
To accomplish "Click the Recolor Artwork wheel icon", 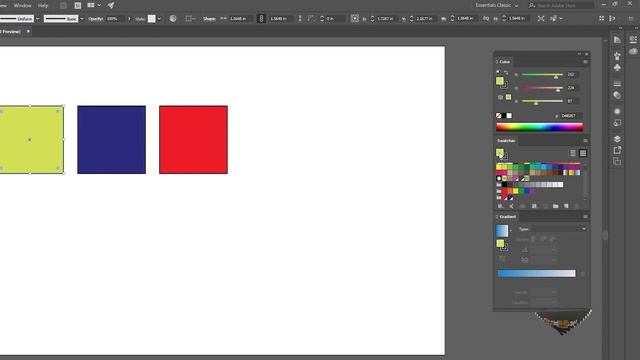I will pyautogui.click(x=173, y=18).
